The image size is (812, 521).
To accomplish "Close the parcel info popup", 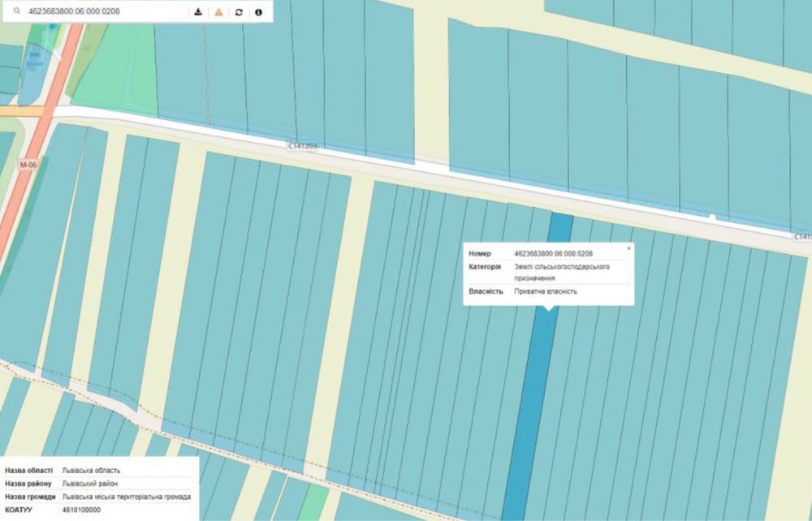I will click(628, 248).
